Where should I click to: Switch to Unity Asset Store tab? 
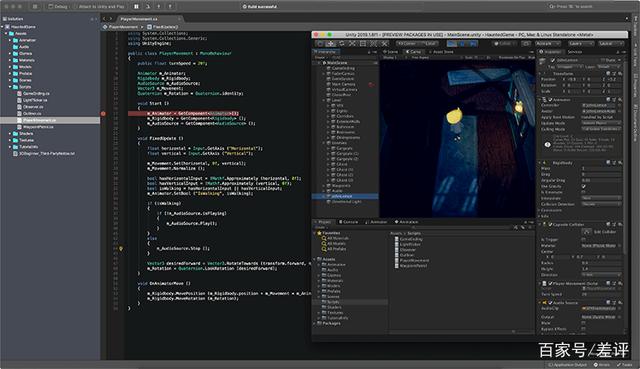441,52
